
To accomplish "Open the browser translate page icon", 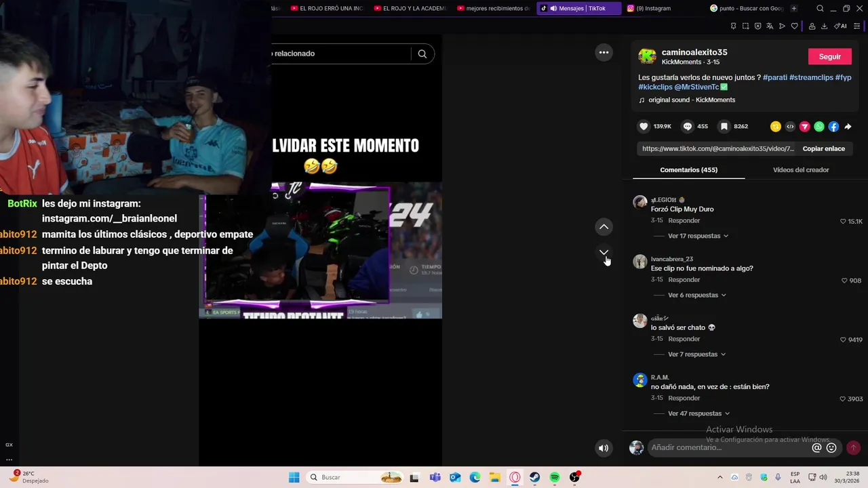I will tap(770, 26).
